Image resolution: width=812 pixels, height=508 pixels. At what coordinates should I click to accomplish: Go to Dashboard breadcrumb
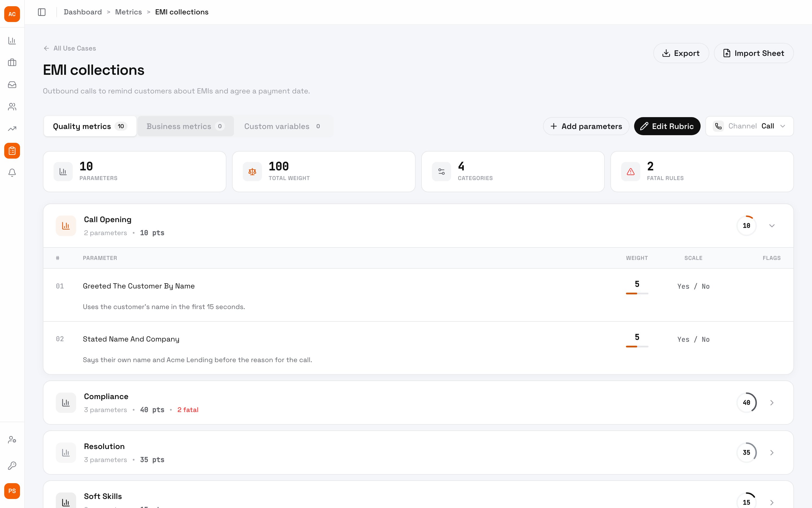pos(83,12)
